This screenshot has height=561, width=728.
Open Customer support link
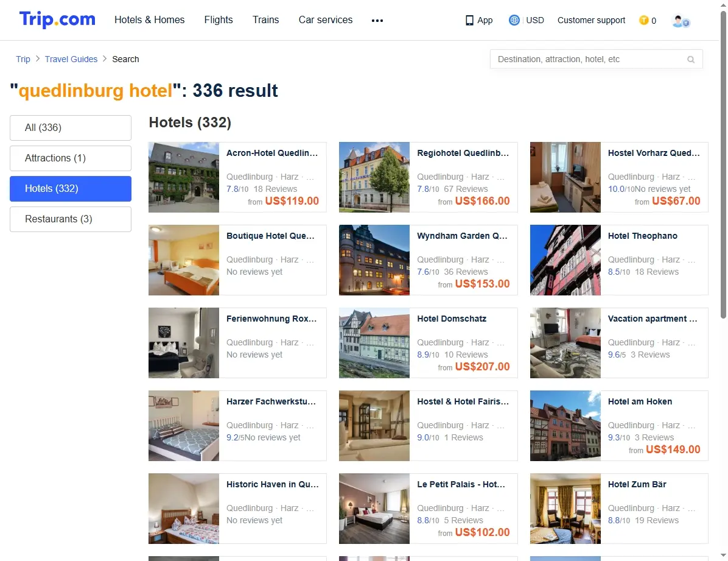[591, 20]
